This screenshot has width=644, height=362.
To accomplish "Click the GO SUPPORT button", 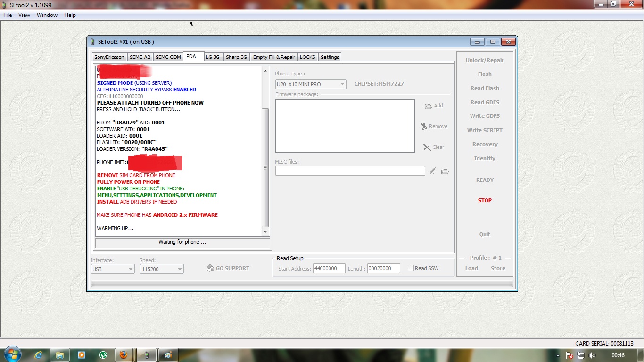I will [228, 268].
